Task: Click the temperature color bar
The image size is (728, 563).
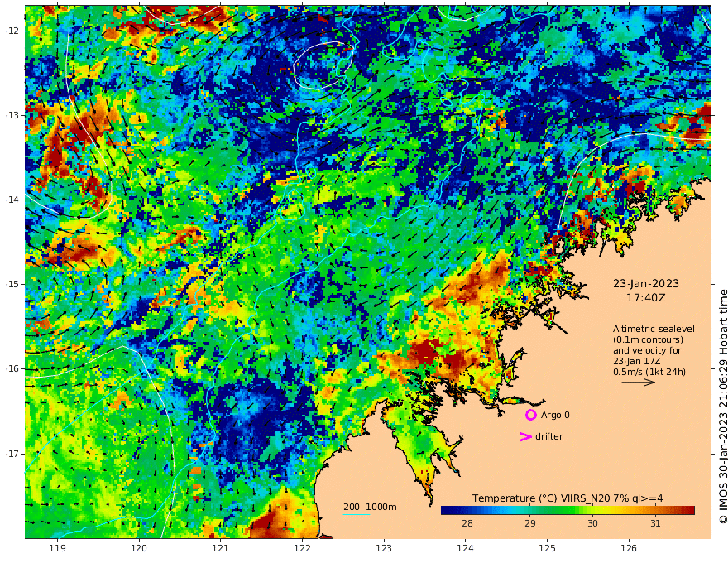Action: coord(568,510)
